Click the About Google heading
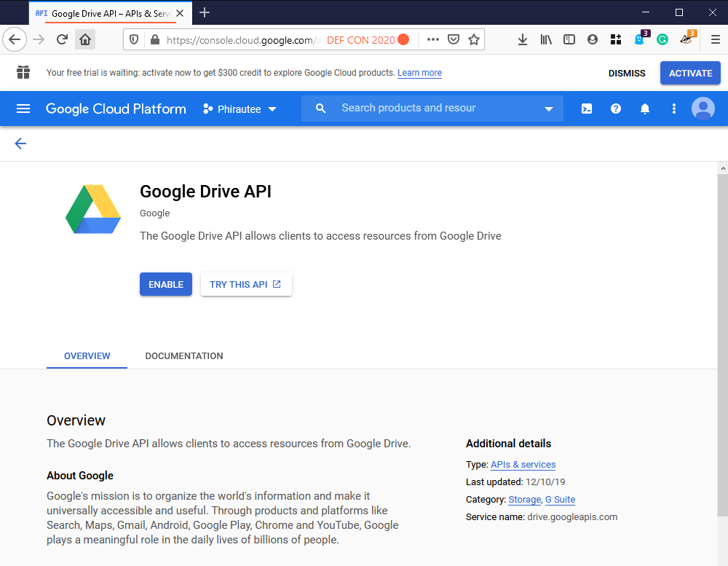The width and height of the screenshot is (728, 566). 80,476
